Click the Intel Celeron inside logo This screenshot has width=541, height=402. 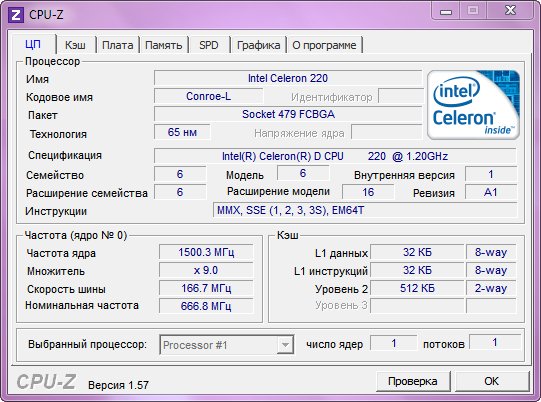473,105
